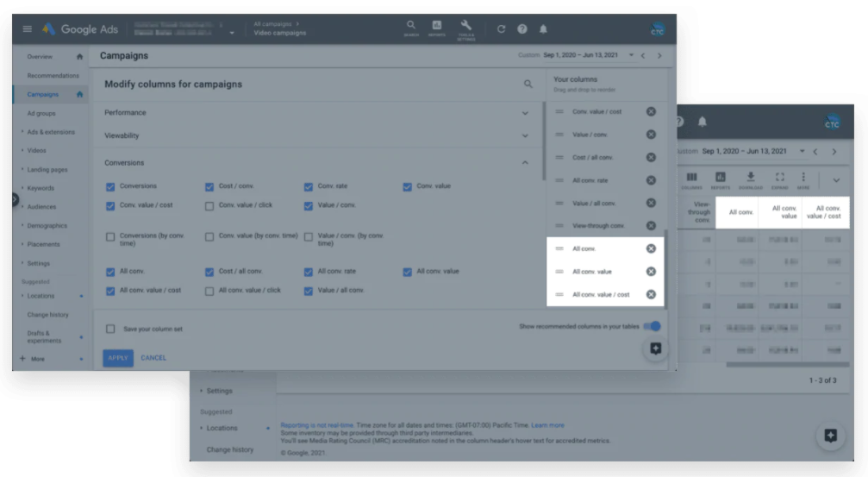Image resolution: width=868 pixels, height=477 pixels.
Task: Enable 'Save your column set' checkbox
Action: coord(110,329)
